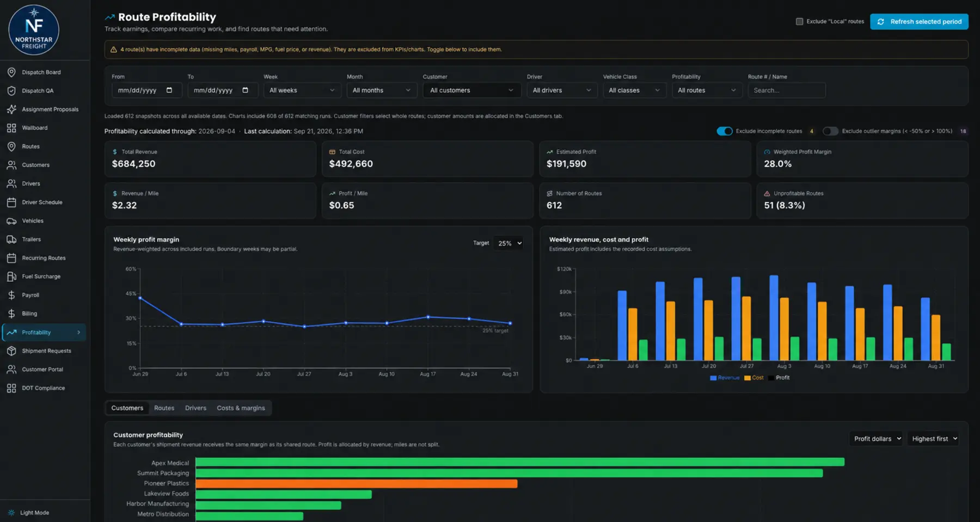The image size is (980, 522).
Task: Toggle Cost series in chart legend
Action: coord(754,378)
